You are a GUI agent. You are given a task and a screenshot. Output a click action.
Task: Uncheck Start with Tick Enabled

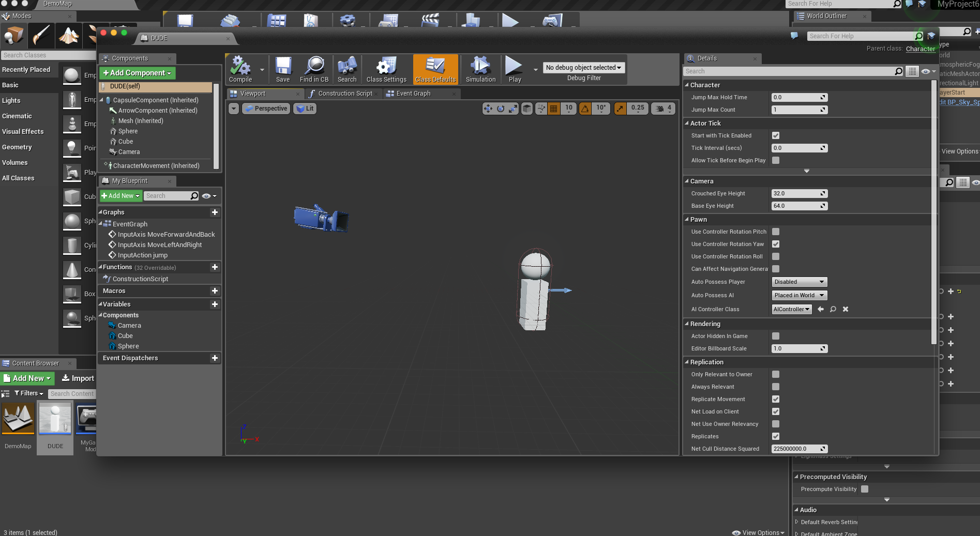(776, 135)
